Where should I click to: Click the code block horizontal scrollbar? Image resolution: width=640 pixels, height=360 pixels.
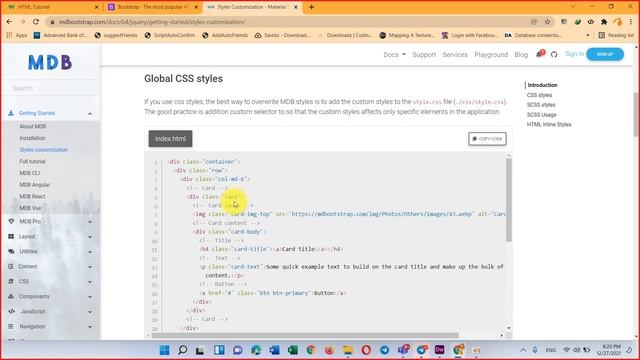tap(305, 336)
